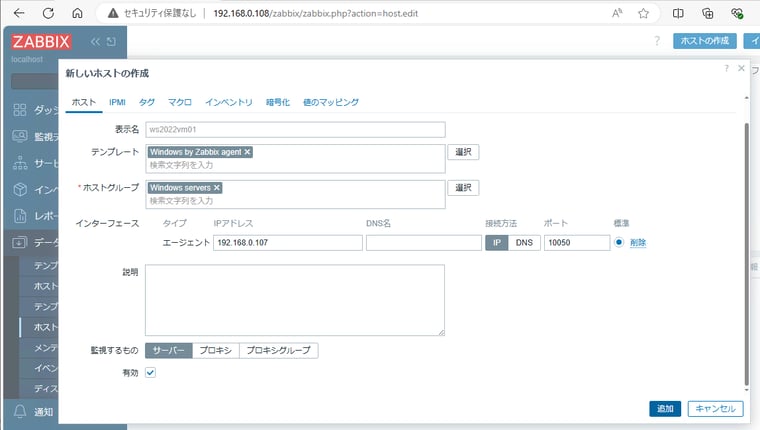
Task: Open notification bell icon in sidebar
Action: 20,412
